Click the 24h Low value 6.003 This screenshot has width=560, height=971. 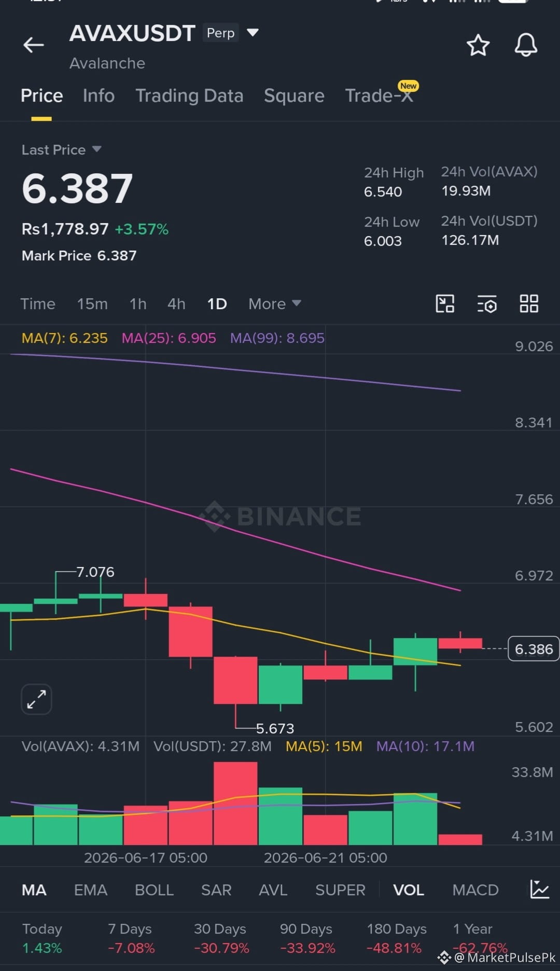pyautogui.click(x=383, y=241)
